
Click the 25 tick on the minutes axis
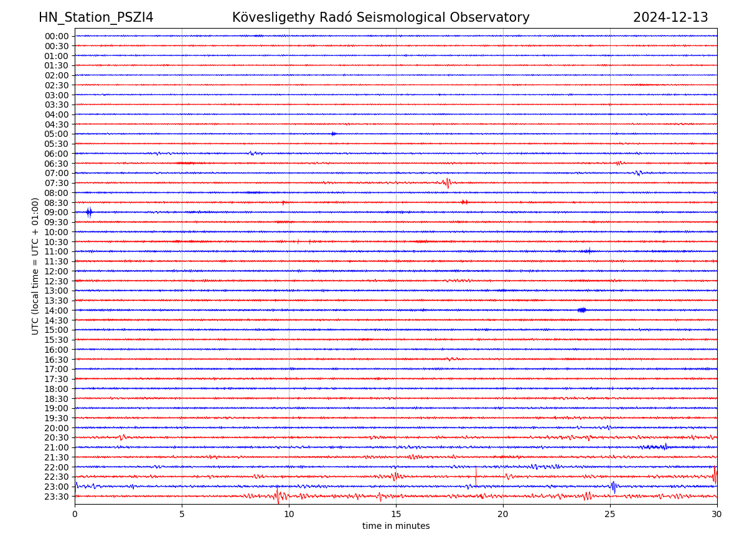point(610,514)
